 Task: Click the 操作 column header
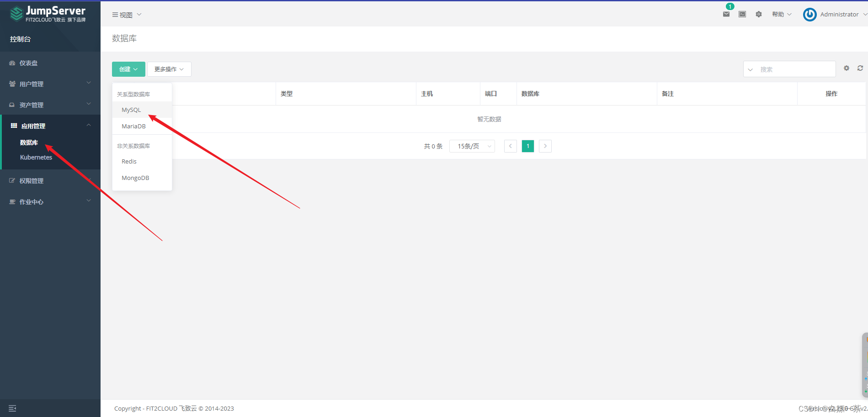tap(831, 94)
